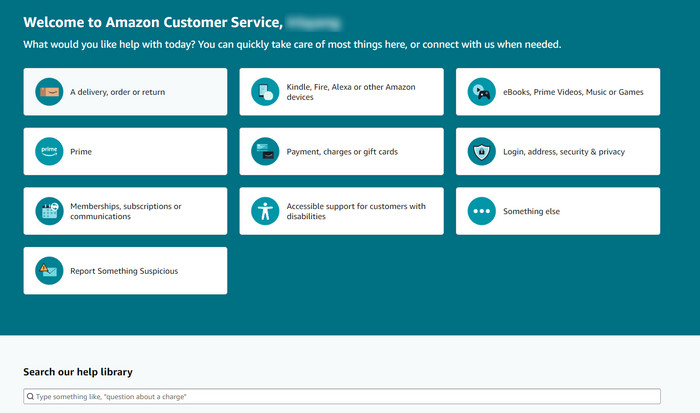This screenshot has height=413, width=700.
Task: Choose "Accessible support for customers with disabilities"
Action: click(x=356, y=211)
